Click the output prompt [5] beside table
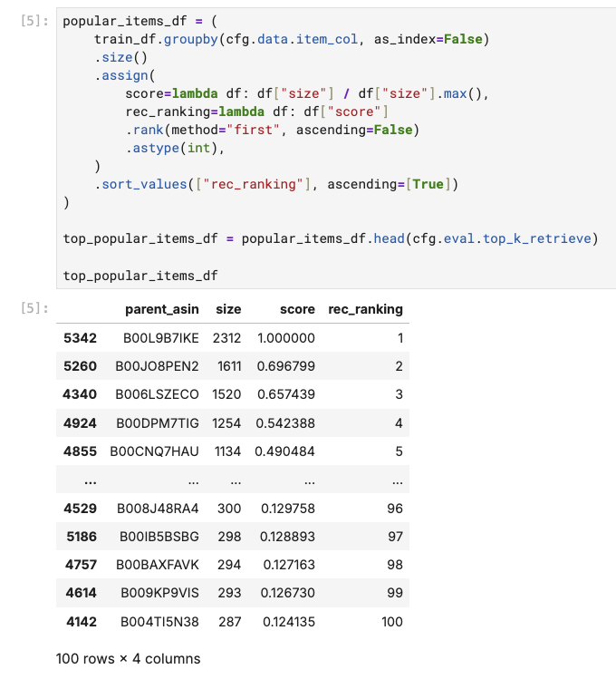The width and height of the screenshot is (616, 679). 34,308
